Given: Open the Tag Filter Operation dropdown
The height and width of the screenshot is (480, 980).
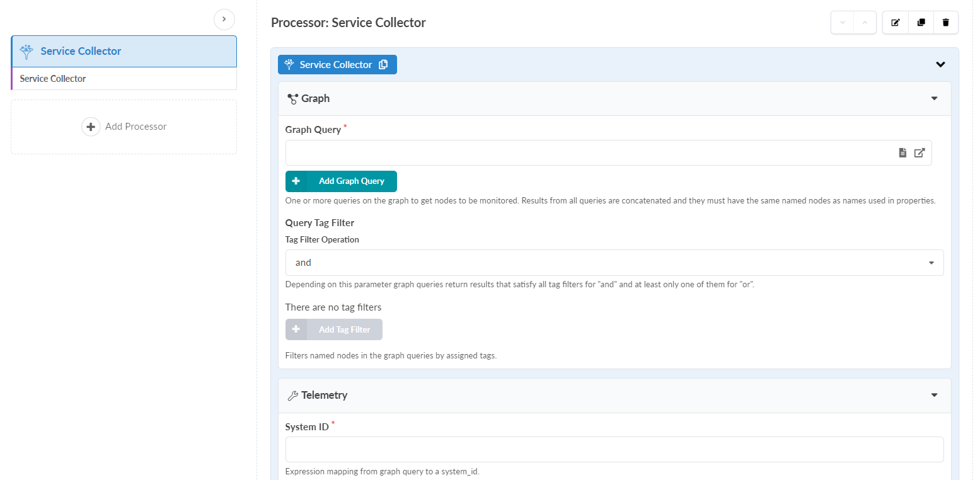Looking at the screenshot, I should (614, 263).
